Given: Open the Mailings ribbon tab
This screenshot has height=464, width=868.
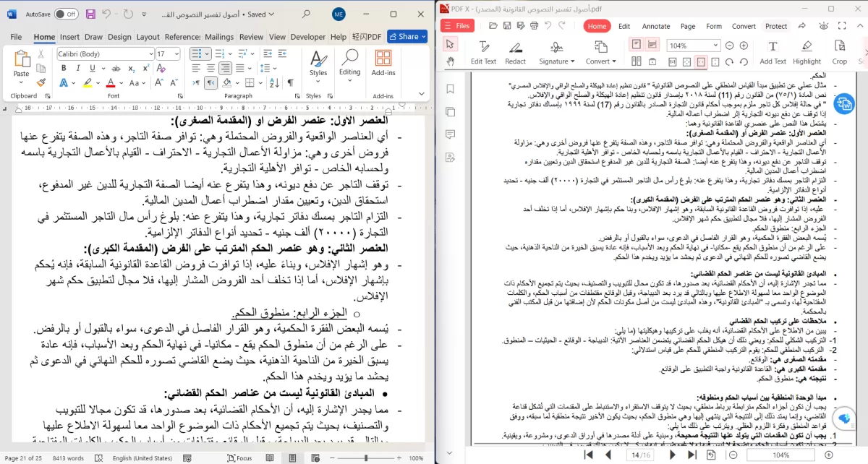Looking at the screenshot, I should (x=219, y=37).
